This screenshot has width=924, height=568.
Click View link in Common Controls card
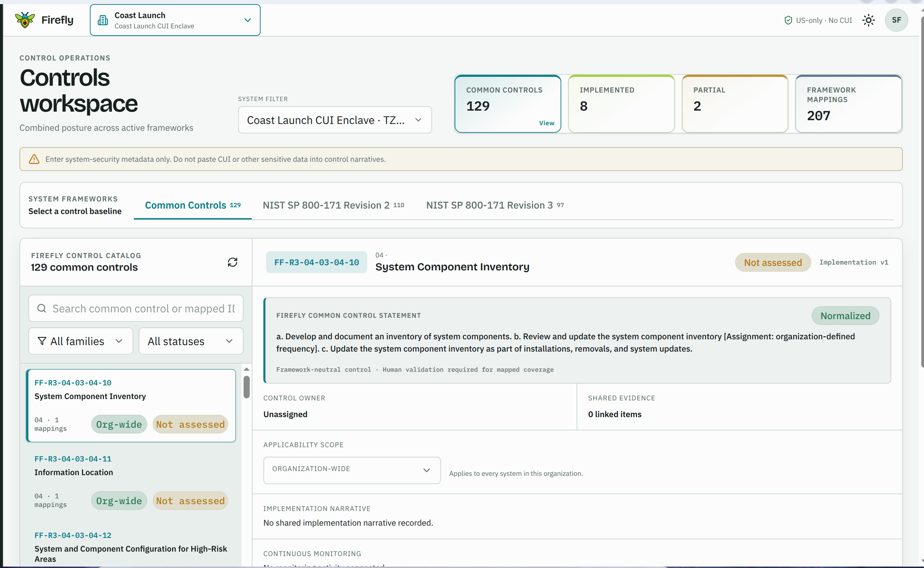546,123
